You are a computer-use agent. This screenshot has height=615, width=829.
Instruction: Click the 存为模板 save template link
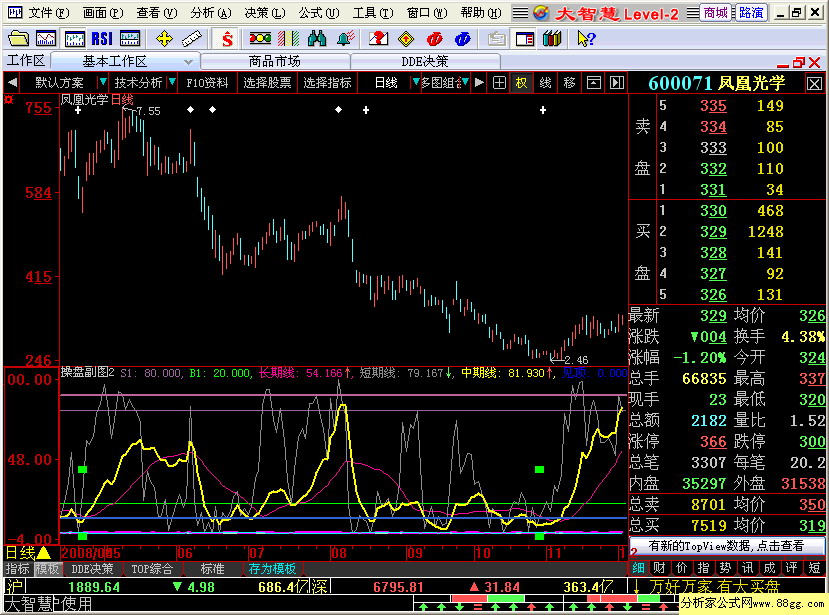pos(272,568)
